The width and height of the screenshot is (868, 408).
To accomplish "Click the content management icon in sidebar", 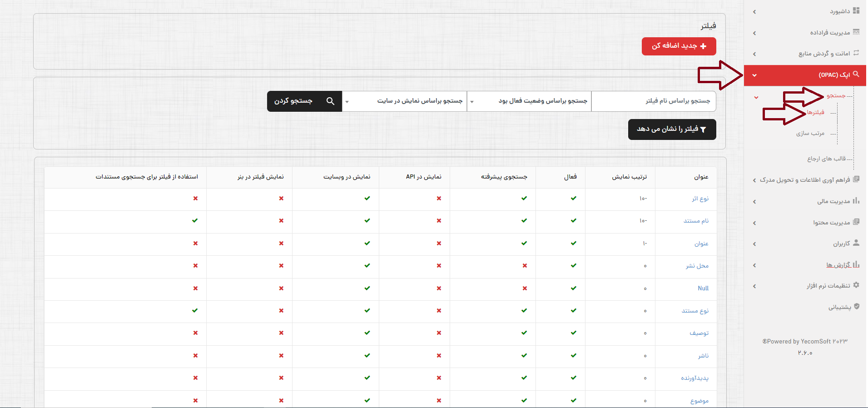I will (x=856, y=222).
